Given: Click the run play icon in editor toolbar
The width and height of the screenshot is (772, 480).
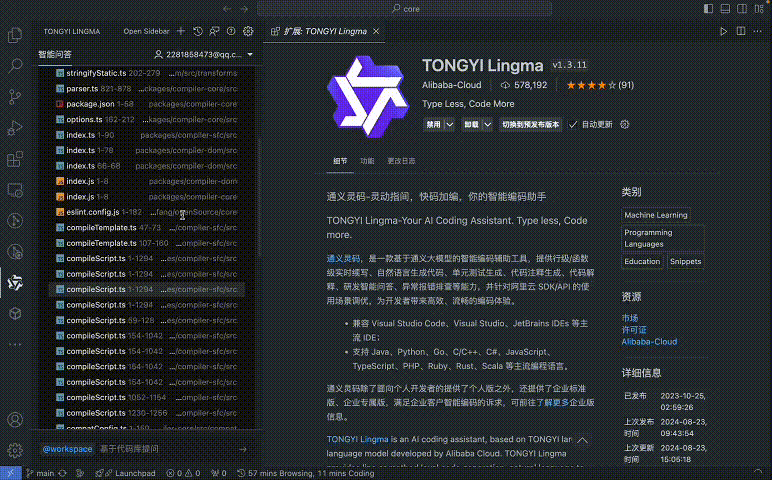Looking at the screenshot, I should click(723, 31).
